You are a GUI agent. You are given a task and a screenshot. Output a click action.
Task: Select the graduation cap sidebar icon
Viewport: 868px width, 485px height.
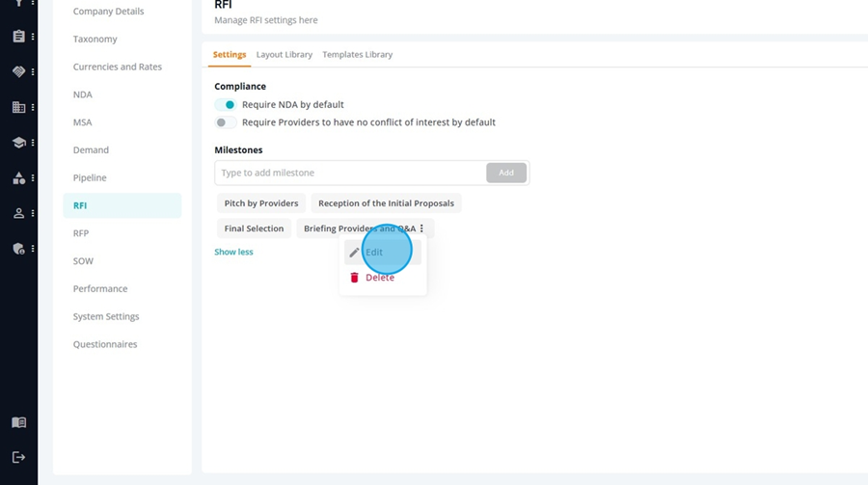pos(19,143)
